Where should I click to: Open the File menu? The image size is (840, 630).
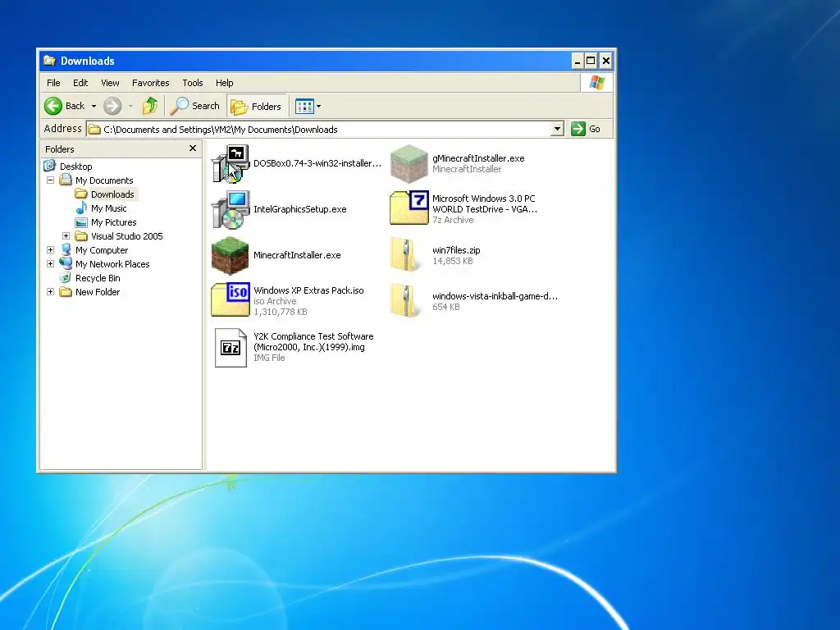click(53, 83)
